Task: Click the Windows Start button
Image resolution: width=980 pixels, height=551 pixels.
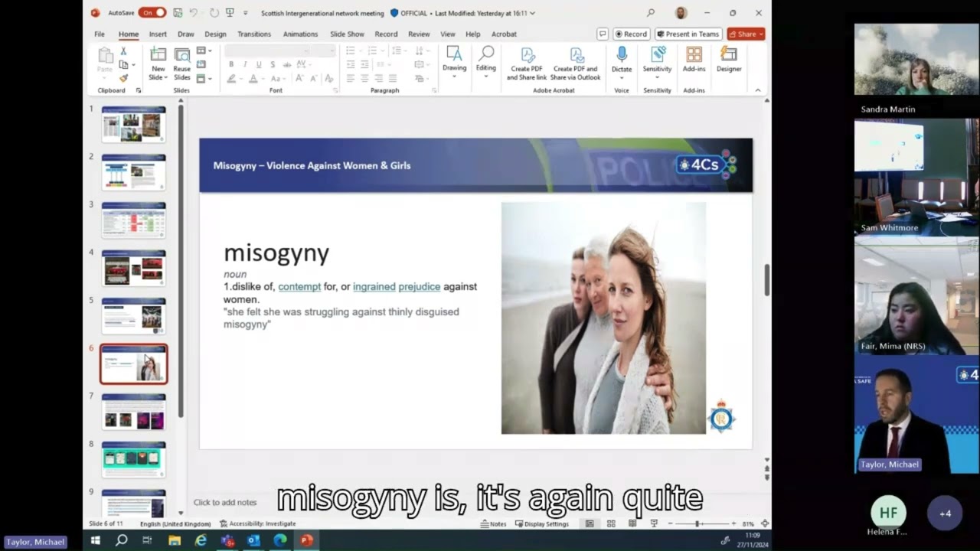Action: tap(96, 540)
